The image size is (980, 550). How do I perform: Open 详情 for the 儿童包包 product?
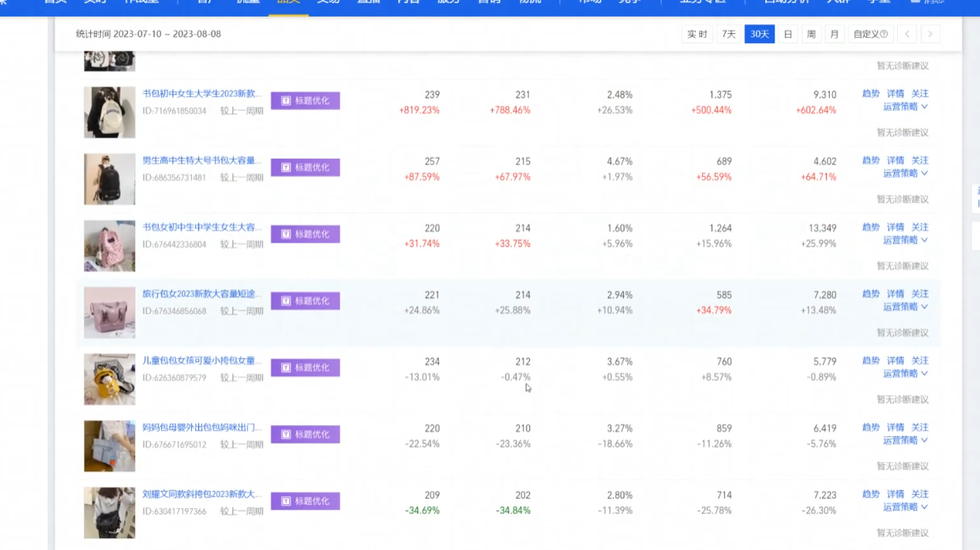pyautogui.click(x=895, y=360)
